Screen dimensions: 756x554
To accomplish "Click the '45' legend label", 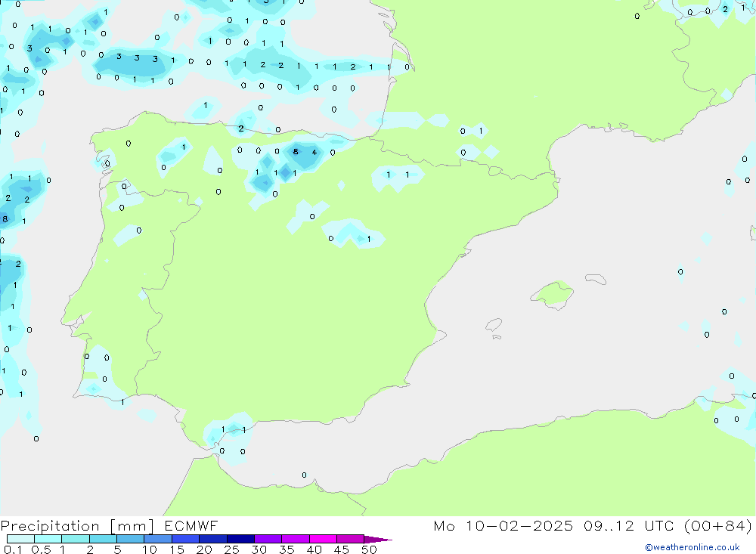I will tap(342, 549).
